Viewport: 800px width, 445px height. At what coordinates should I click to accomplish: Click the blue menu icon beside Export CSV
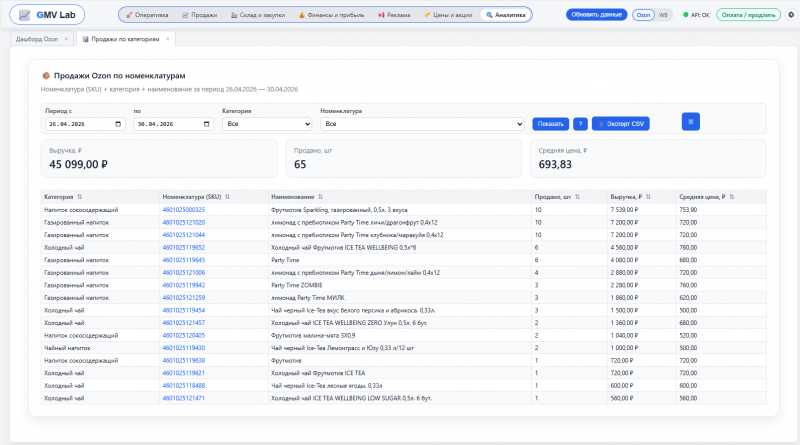click(691, 121)
